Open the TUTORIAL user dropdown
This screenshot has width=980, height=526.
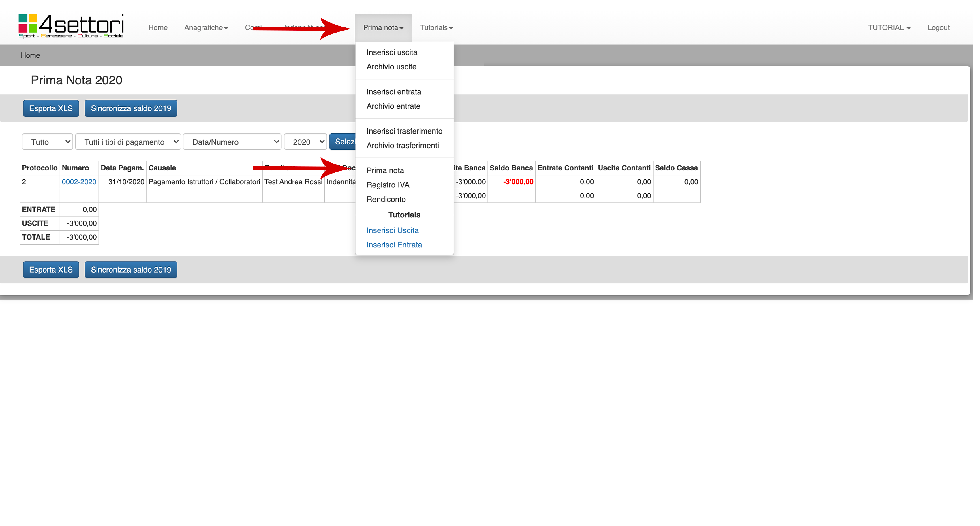889,28
